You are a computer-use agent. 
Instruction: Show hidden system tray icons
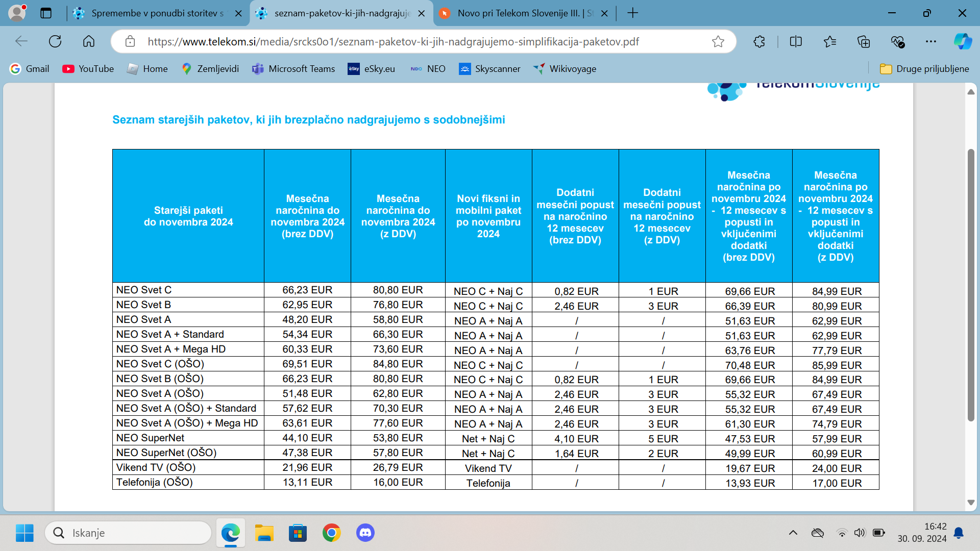pos(793,533)
